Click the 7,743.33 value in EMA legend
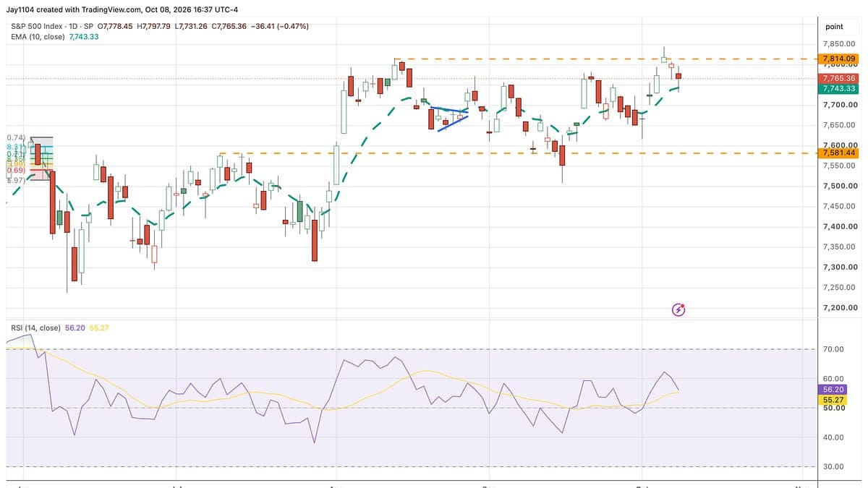Image resolution: width=868 pixels, height=488 pixels. 84,36
